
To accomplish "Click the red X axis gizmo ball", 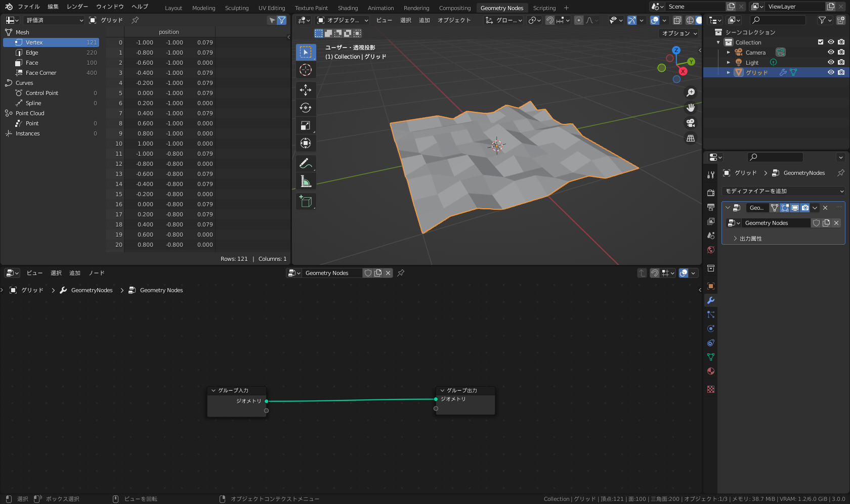I will click(683, 71).
